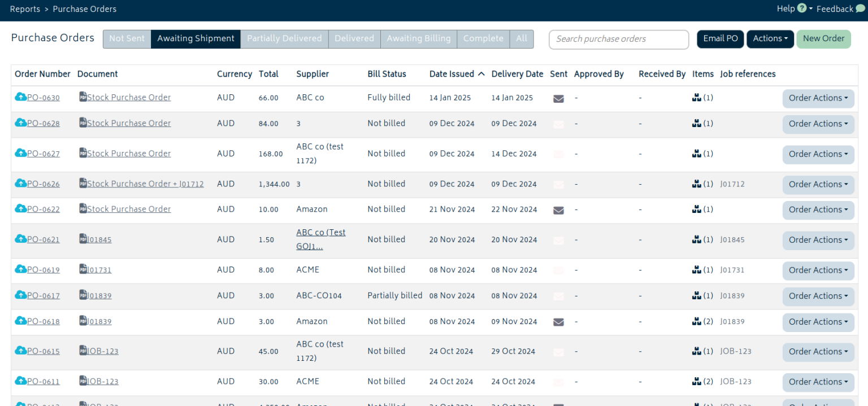Open the PDF icon on PO-0628's Stock Purchase Order

point(83,123)
